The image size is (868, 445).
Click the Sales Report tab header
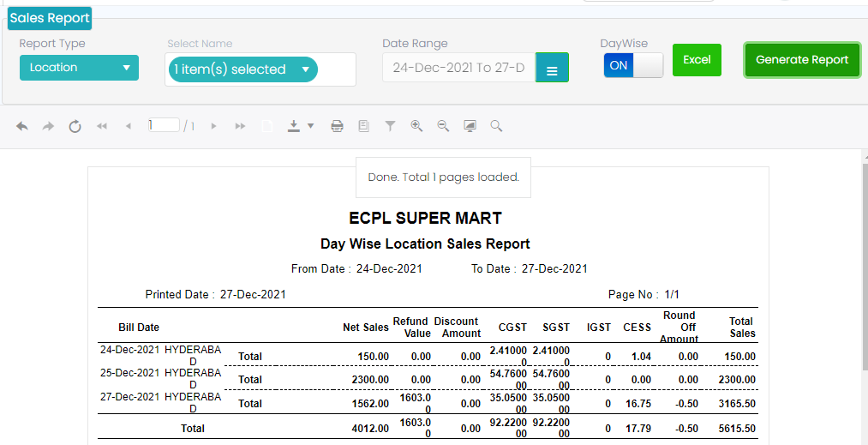[49, 18]
